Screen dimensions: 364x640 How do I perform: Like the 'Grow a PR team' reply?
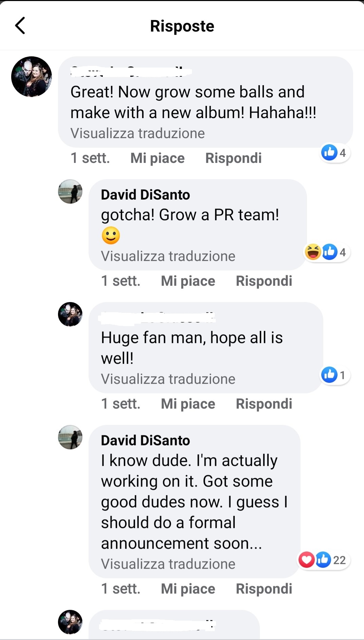pyautogui.click(x=188, y=281)
